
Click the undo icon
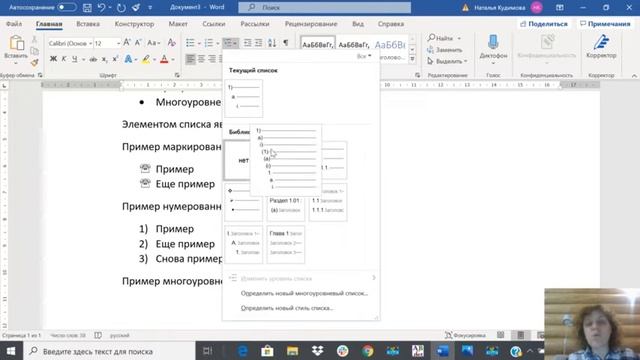click(101, 7)
